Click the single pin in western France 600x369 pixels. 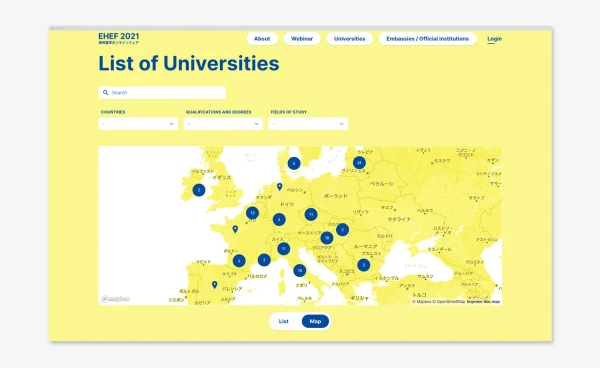235,229
